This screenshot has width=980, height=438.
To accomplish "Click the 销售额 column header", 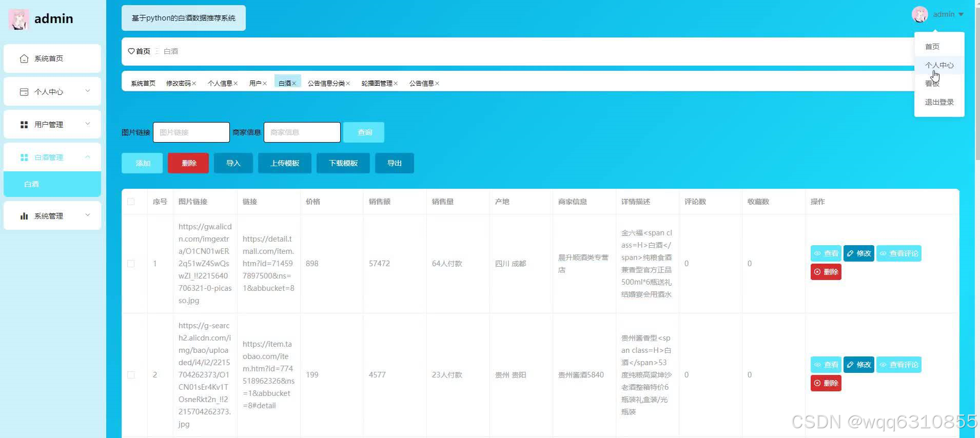I will coord(380,202).
